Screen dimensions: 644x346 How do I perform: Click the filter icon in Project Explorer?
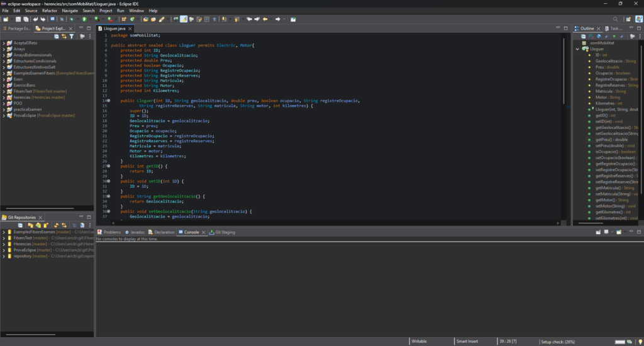click(72, 36)
